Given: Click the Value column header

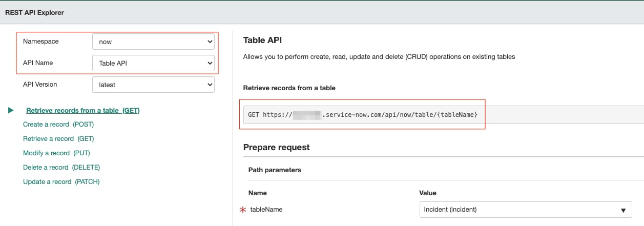Looking at the screenshot, I should pos(428,193).
